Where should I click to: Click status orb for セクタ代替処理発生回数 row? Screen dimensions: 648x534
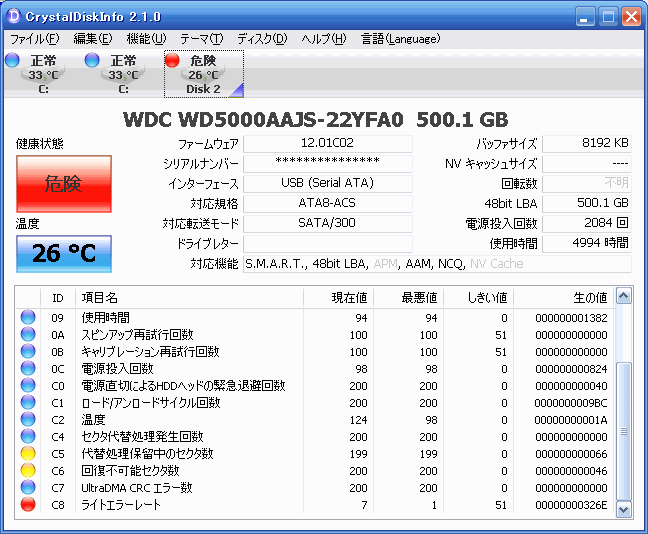point(28,436)
